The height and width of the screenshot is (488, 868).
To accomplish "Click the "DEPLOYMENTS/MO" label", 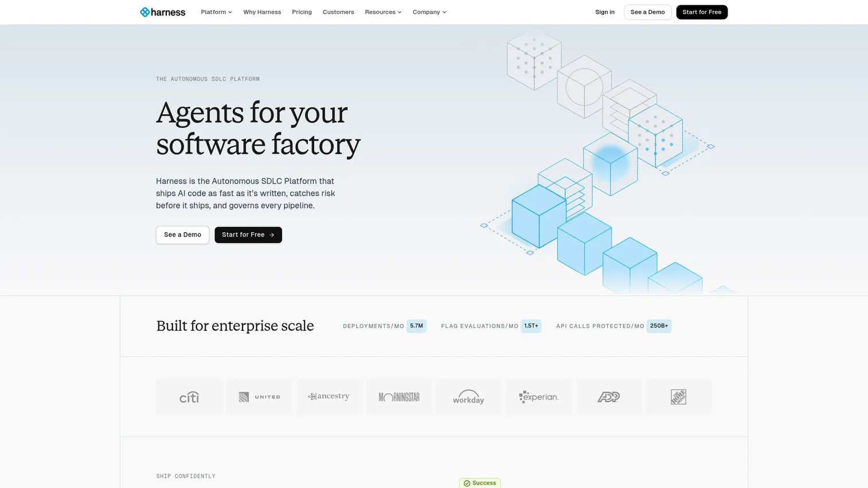I will [x=373, y=326].
